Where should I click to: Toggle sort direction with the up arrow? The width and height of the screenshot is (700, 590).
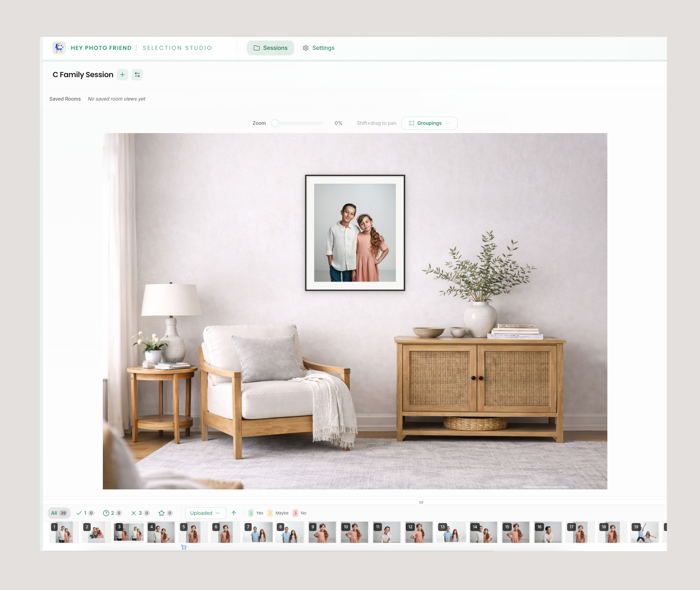pyautogui.click(x=234, y=513)
